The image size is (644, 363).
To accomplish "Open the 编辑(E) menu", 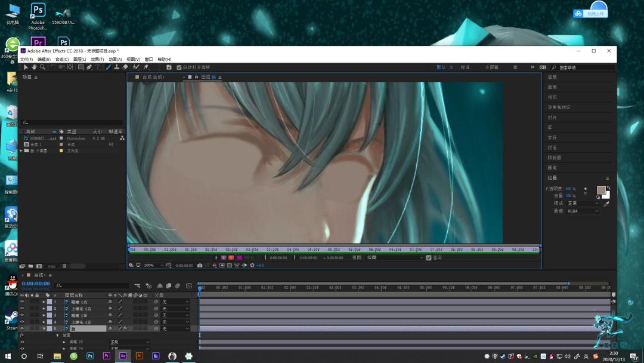I will [44, 60].
